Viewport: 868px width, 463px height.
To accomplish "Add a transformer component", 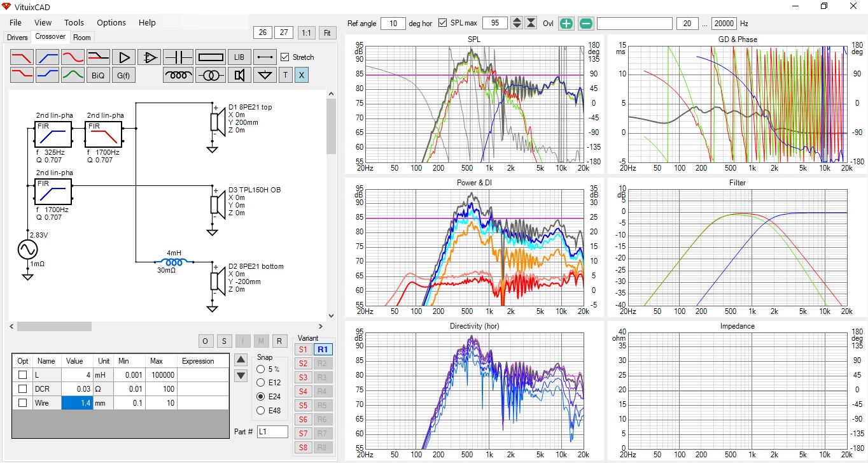I will (210, 75).
